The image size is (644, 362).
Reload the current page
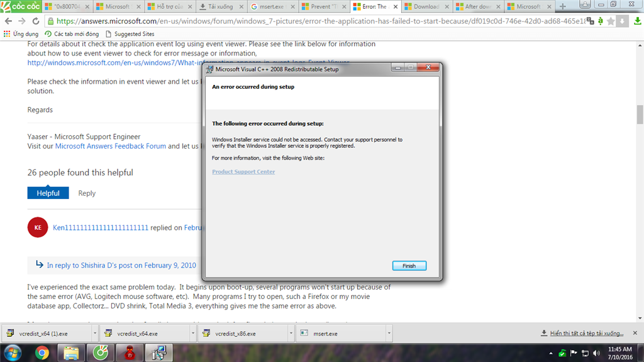click(36, 21)
